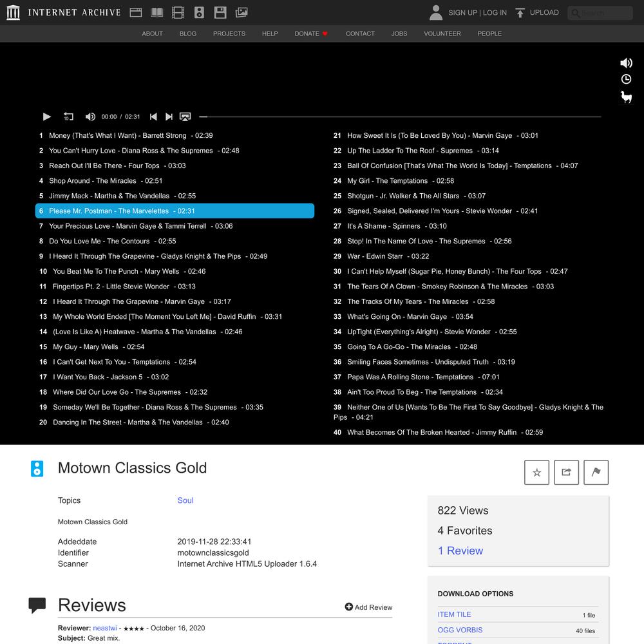Play track 24 My Girl
Screen dimensions: 644x644
(469, 181)
